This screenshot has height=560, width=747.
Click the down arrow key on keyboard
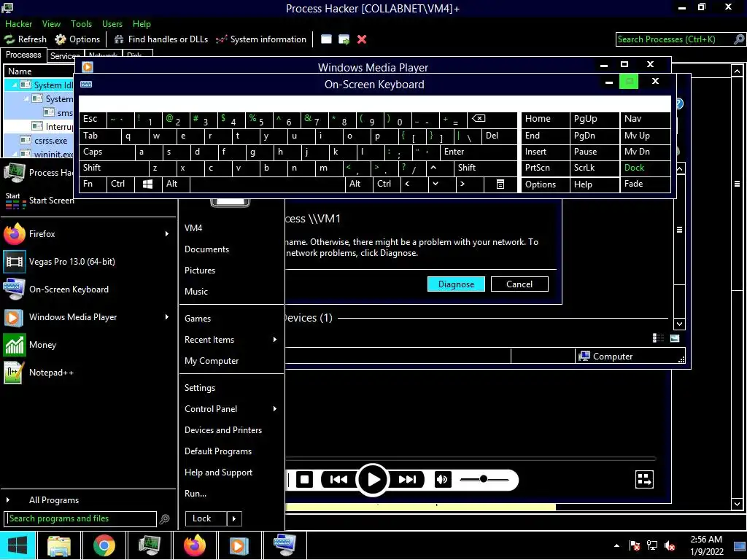point(441,184)
